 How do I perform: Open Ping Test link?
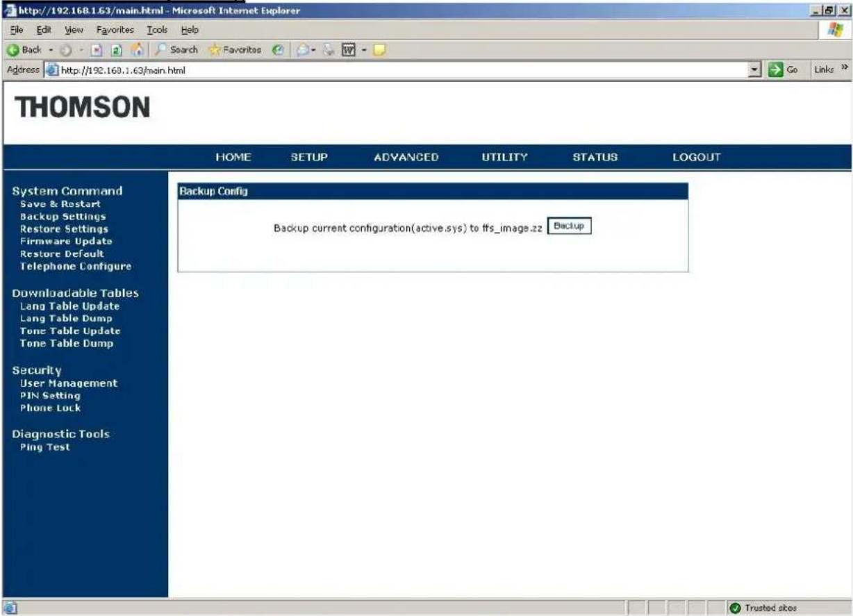coord(45,447)
